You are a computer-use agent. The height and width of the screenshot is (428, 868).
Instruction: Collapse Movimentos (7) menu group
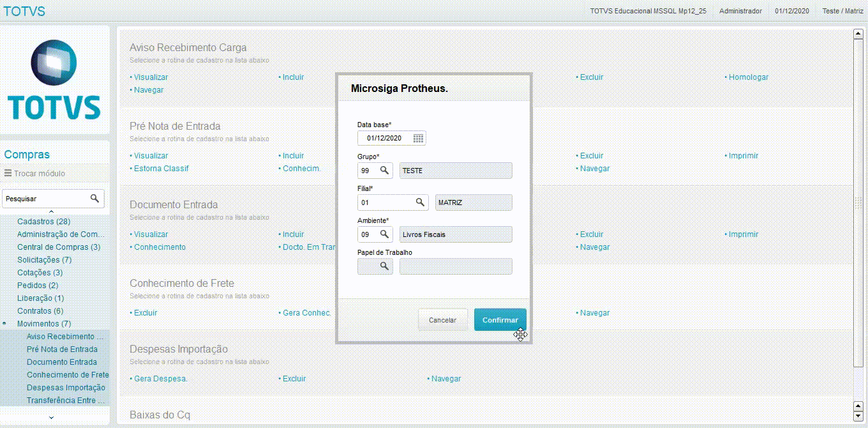pos(44,324)
